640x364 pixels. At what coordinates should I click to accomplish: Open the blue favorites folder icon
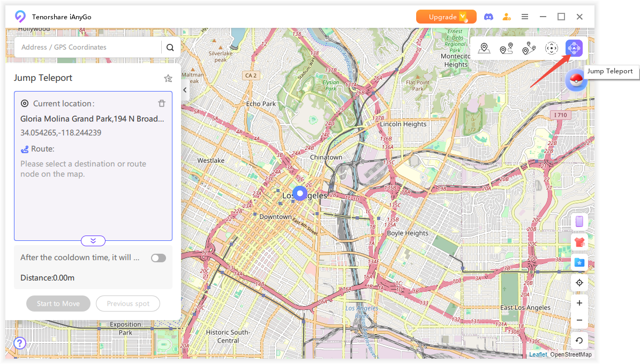579,262
